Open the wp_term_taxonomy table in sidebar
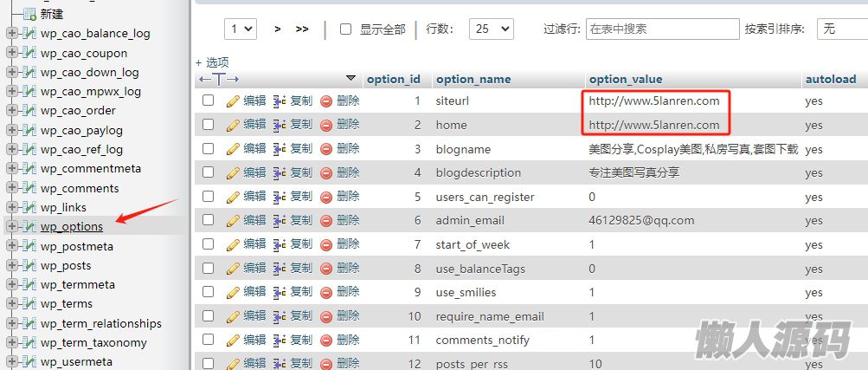 [x=93, y=343]
